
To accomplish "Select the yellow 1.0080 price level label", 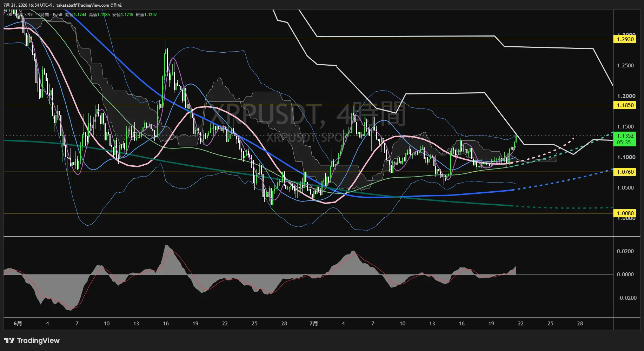I will pos(625,213).
